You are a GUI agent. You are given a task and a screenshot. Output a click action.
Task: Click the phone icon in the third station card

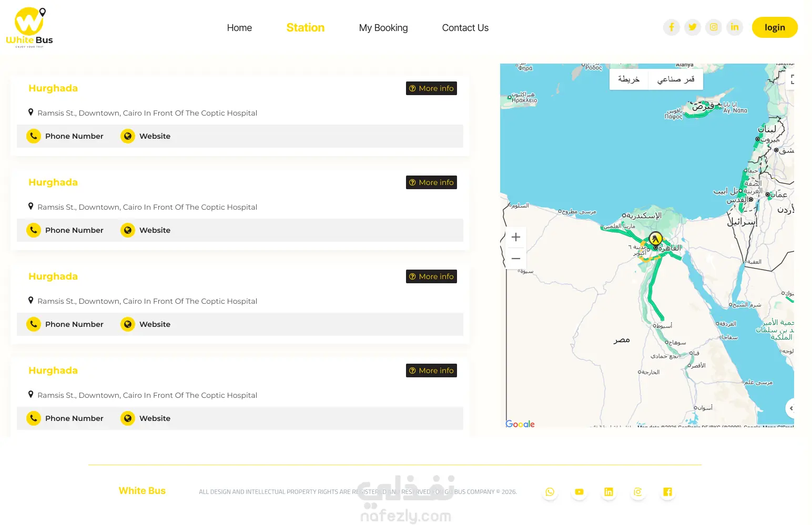[34, 324]
